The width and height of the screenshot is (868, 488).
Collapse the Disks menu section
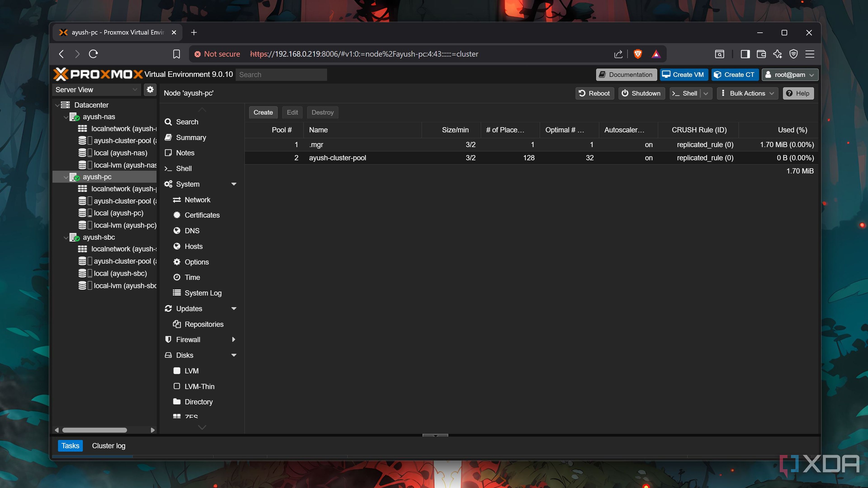click(234, 355)
